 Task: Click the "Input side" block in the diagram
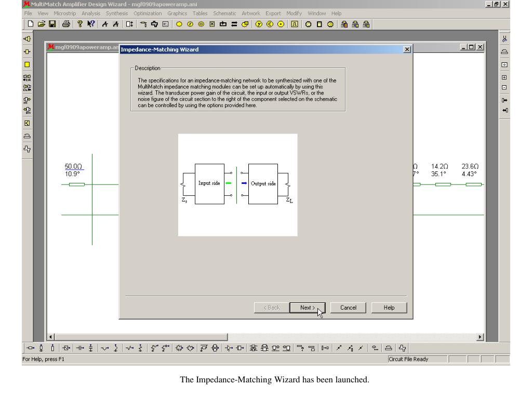(209, 184)
